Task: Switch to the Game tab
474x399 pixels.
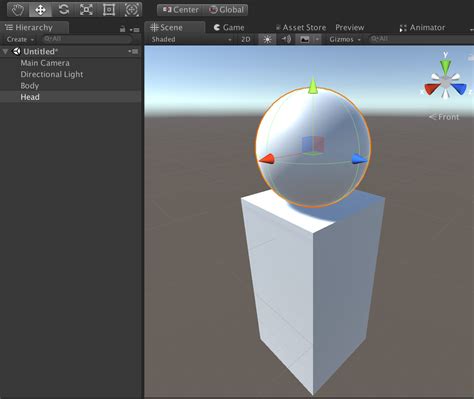Action: tap(229, 28)
